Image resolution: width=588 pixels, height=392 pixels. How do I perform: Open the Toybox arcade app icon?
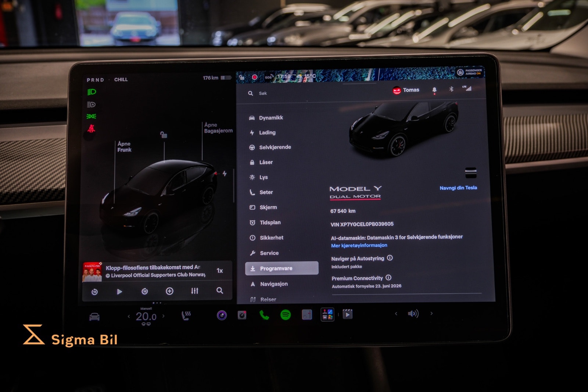(x=327, y=314)
